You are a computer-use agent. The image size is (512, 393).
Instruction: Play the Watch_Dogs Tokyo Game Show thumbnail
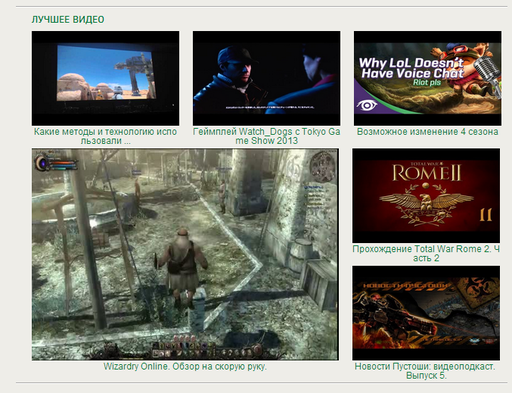point(267,78)
